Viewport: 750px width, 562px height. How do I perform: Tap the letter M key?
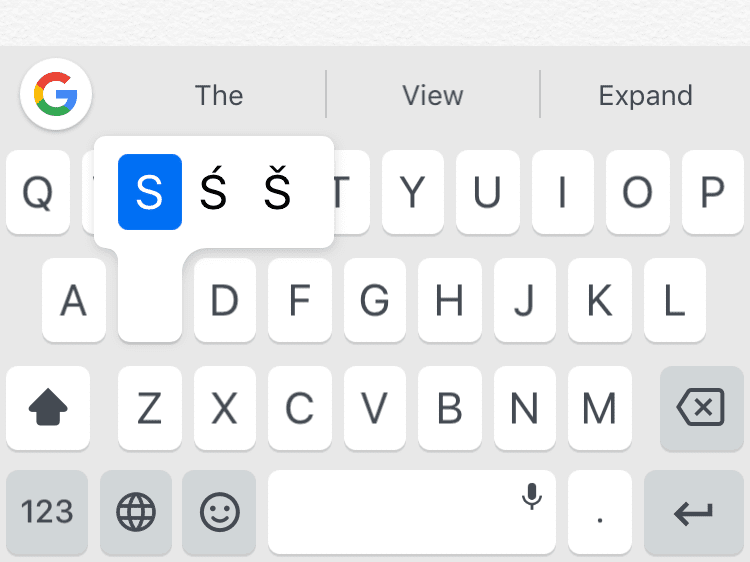(x=600, y=408)
